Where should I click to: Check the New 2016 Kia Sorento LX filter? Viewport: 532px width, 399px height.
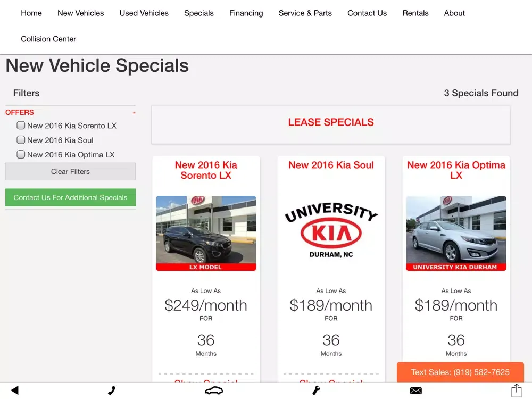coord(21,126)
